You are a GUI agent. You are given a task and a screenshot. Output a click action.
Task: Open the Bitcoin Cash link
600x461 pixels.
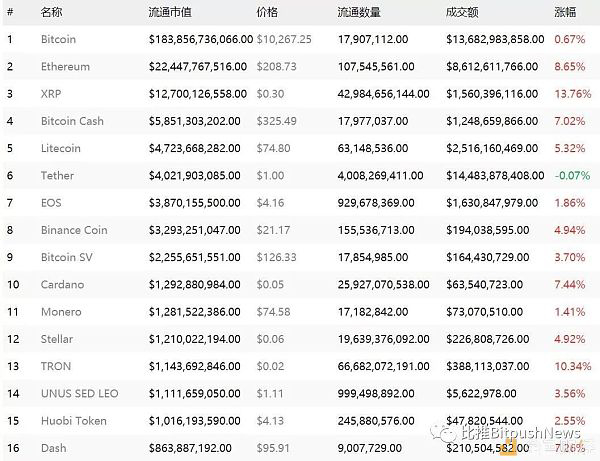(x=72, y=121)
